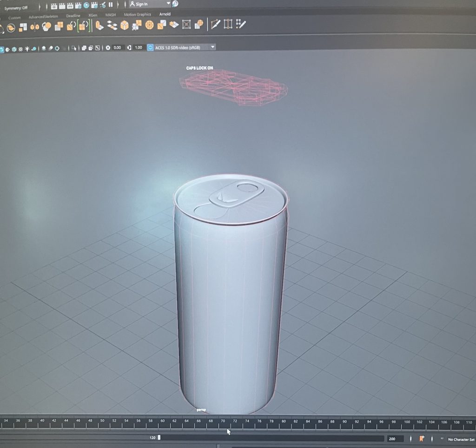Image resolution: width=476 pixels, height=448 pixels.
Task: Toggle shadows icon in viewport toolbar
Action: pos(34,49)
